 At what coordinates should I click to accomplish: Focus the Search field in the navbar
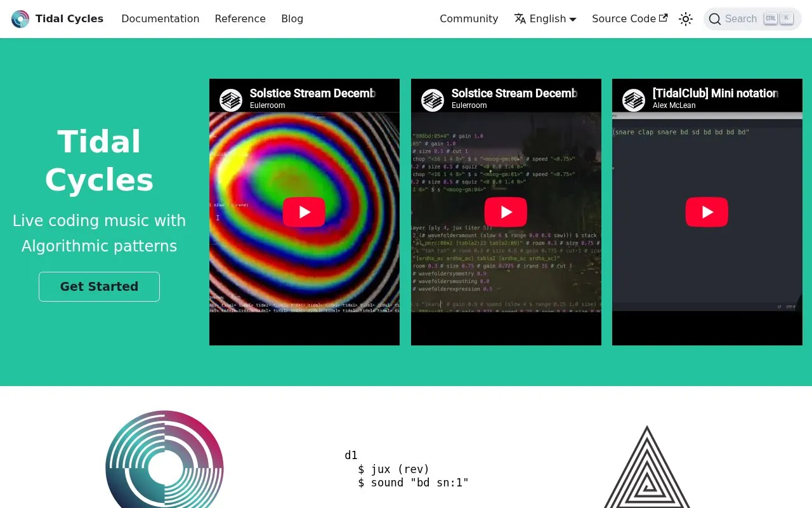(752, 19)
